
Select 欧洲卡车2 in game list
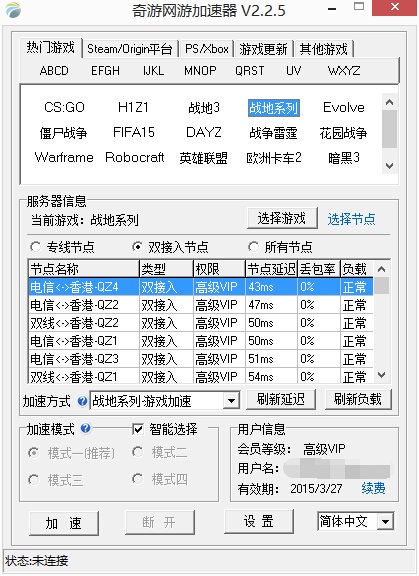[274, 158]
